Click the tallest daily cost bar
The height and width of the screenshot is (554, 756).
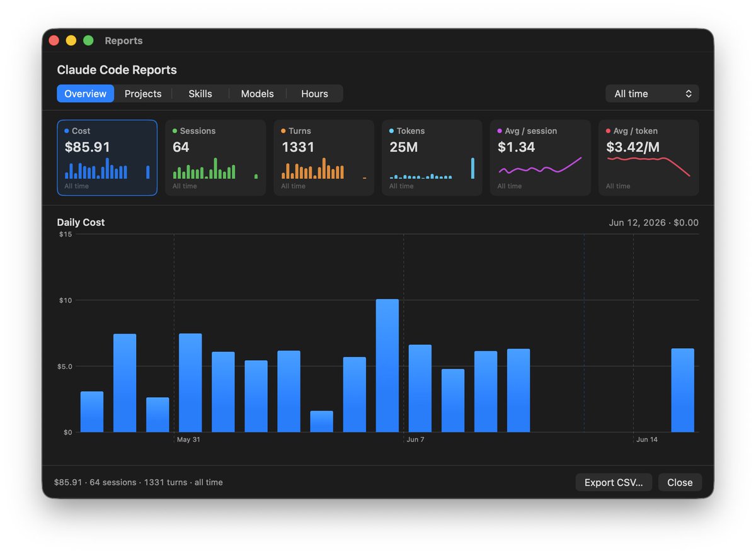[x=387, y=366]
